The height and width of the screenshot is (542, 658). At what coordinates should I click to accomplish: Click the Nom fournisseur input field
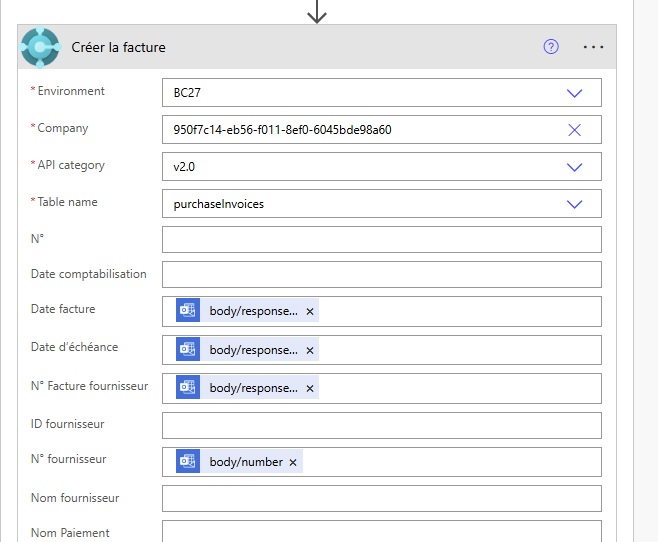point(381,499)
